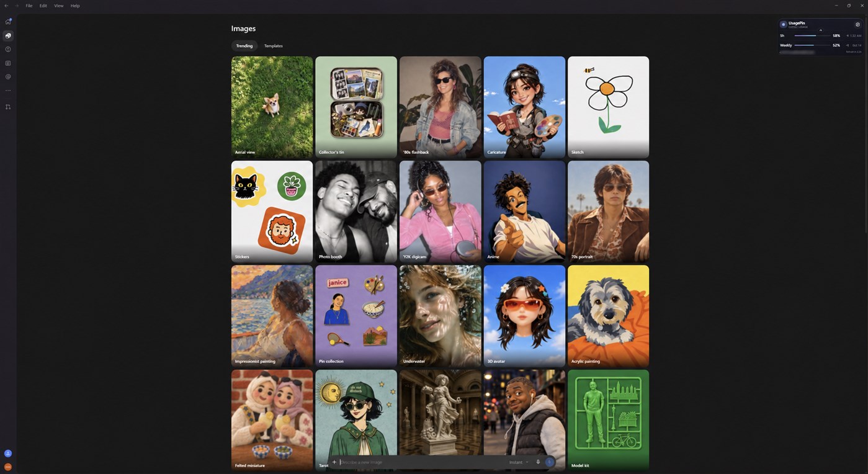The image size is (868, 474).
Task: Open the File menu
Action: click(x=29, y=6)
